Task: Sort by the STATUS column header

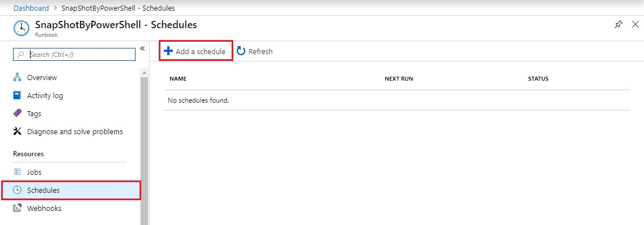Action: [538, 79]
